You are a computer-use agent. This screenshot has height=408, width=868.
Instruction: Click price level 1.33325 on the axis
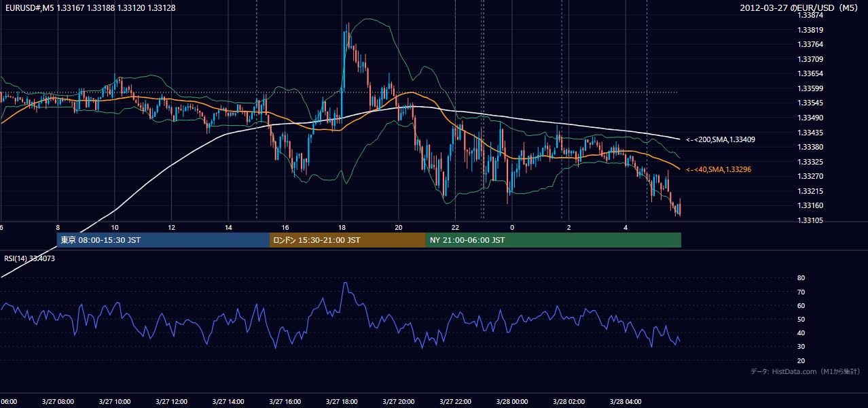(810, 162)
